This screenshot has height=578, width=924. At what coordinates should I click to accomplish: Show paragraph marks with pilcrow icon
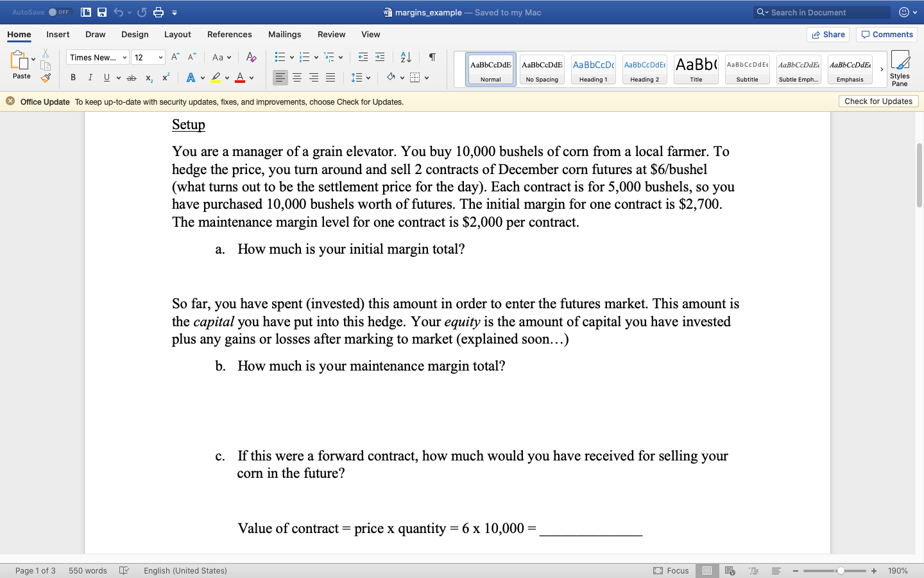(432, 57)
